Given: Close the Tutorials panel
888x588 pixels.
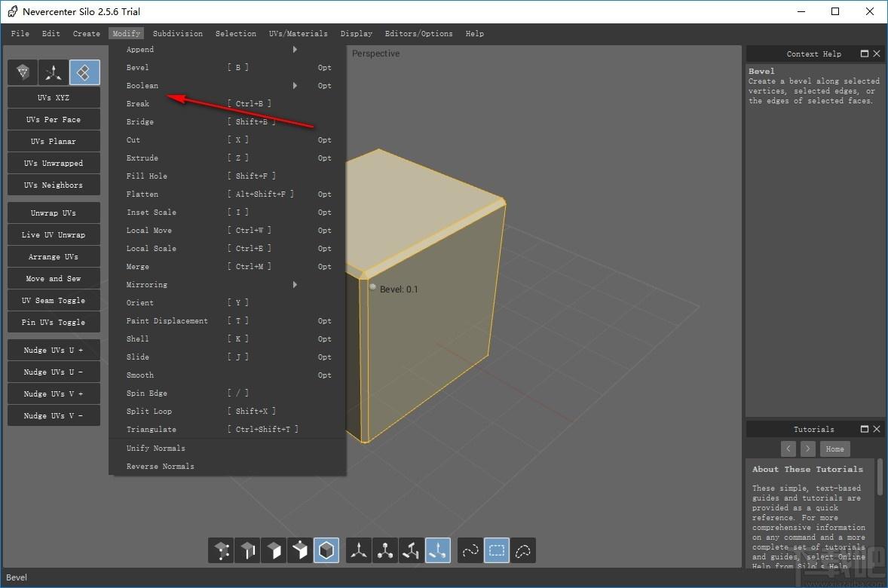Looking at the screenshot, I should coord(877,429).
